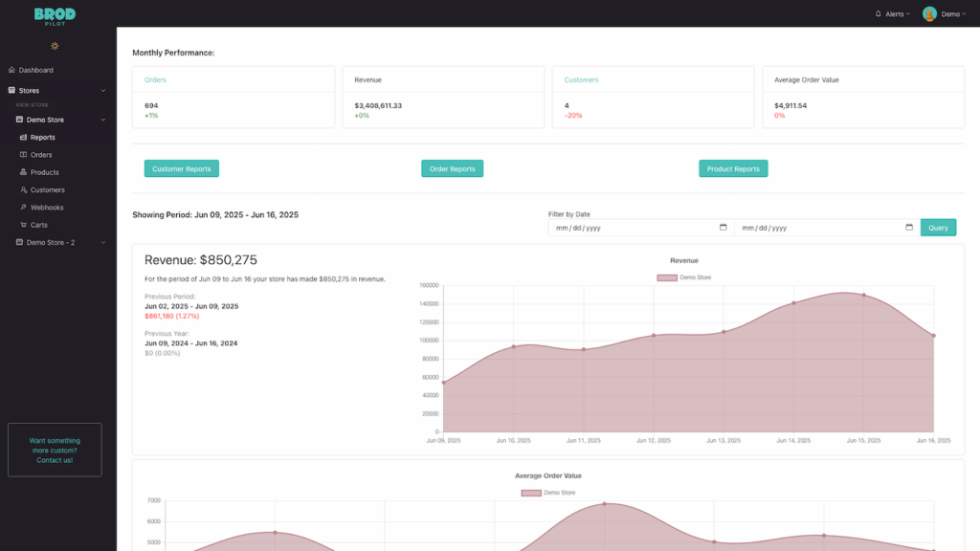Toggle Demo Store in Average Order Value legend
This screenshot has width=980, height=551.
coord(550,491)
